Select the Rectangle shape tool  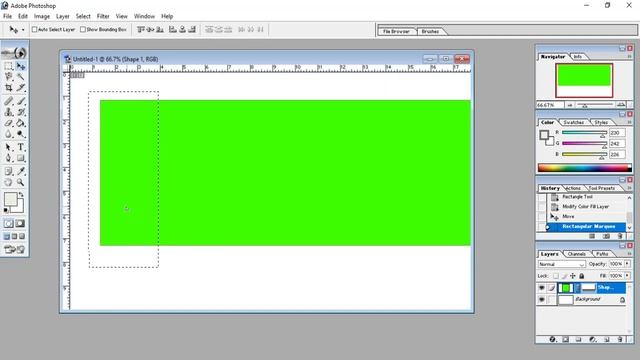pos(21,158)
